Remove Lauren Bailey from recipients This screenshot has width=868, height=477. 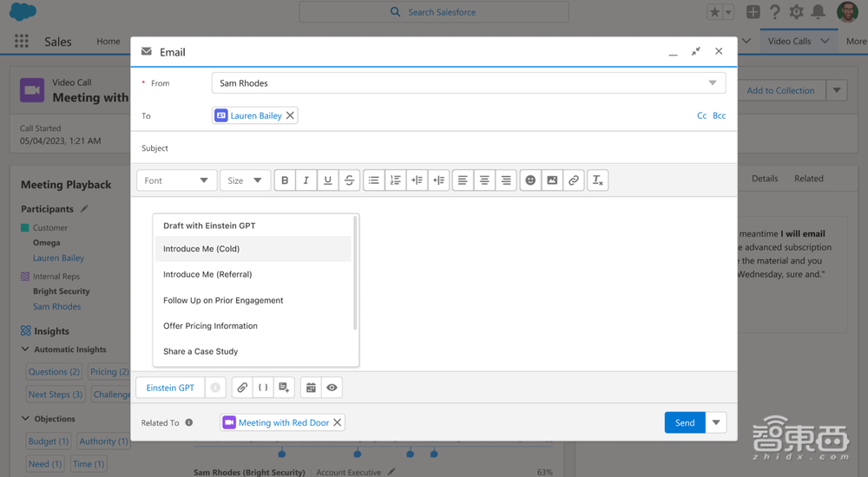pyautogui.click(x=290, y=115)
